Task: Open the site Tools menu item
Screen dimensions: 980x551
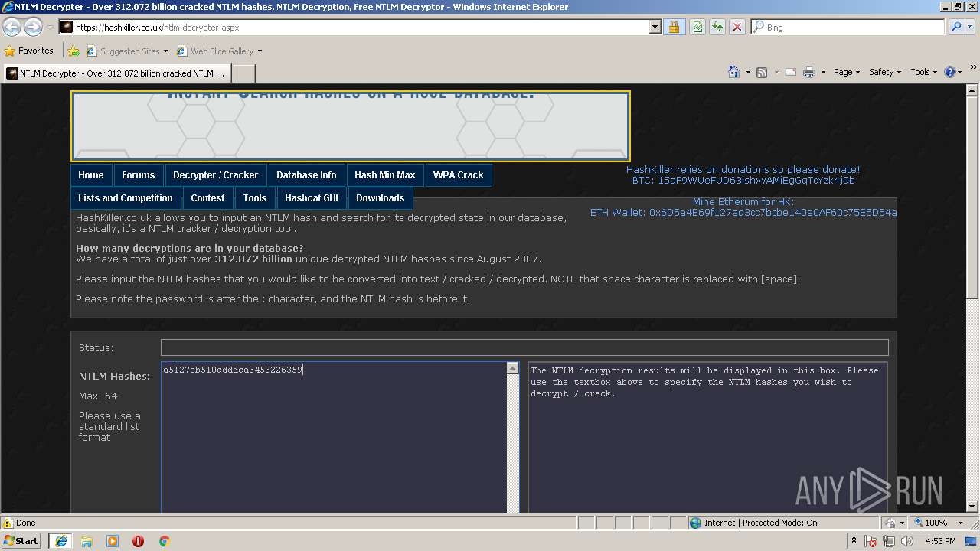Action: [255, 198]
